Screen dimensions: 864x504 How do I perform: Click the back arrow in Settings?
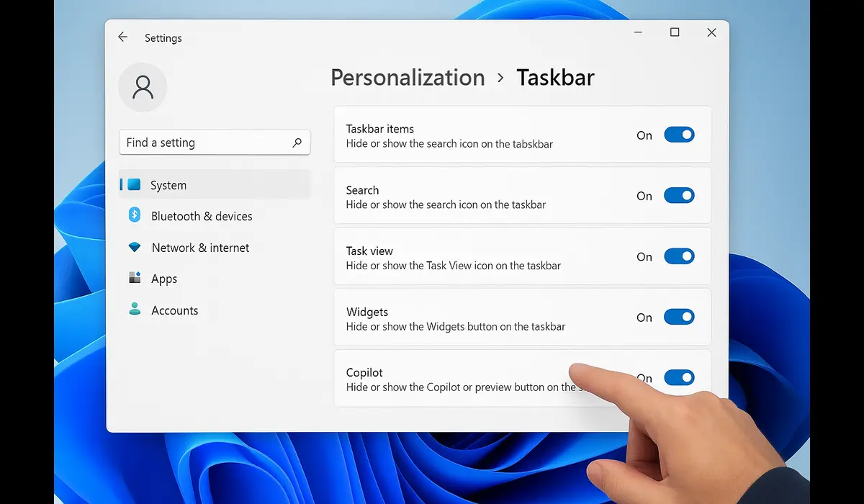[x=122, y=37]
